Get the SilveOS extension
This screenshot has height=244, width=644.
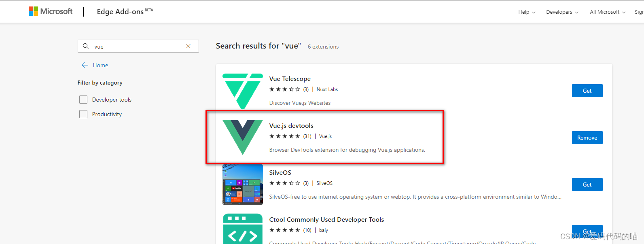[x=587, y=185]
